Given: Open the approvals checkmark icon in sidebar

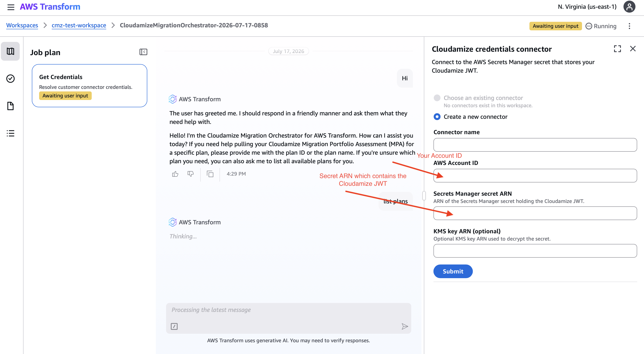Looking at the screenshot, I should coord(10,79).
